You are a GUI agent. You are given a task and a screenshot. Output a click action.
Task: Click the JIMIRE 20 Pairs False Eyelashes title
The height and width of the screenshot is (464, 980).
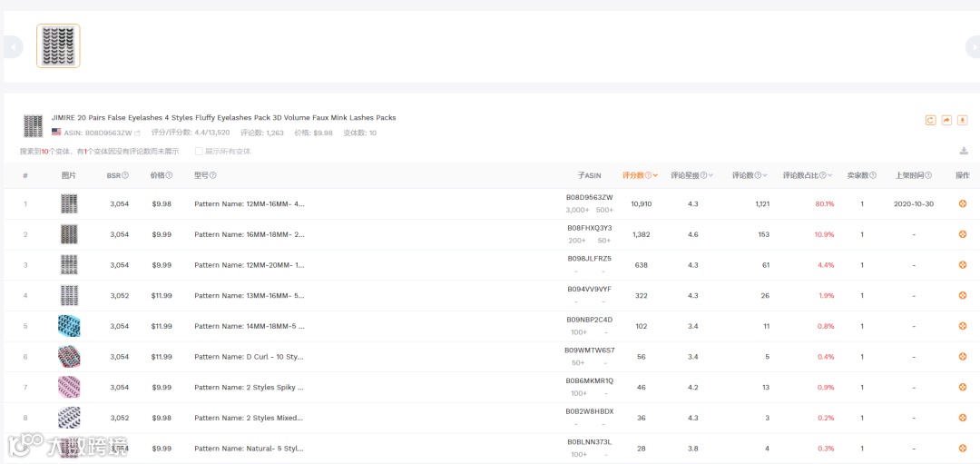click(x=224, y=117)
